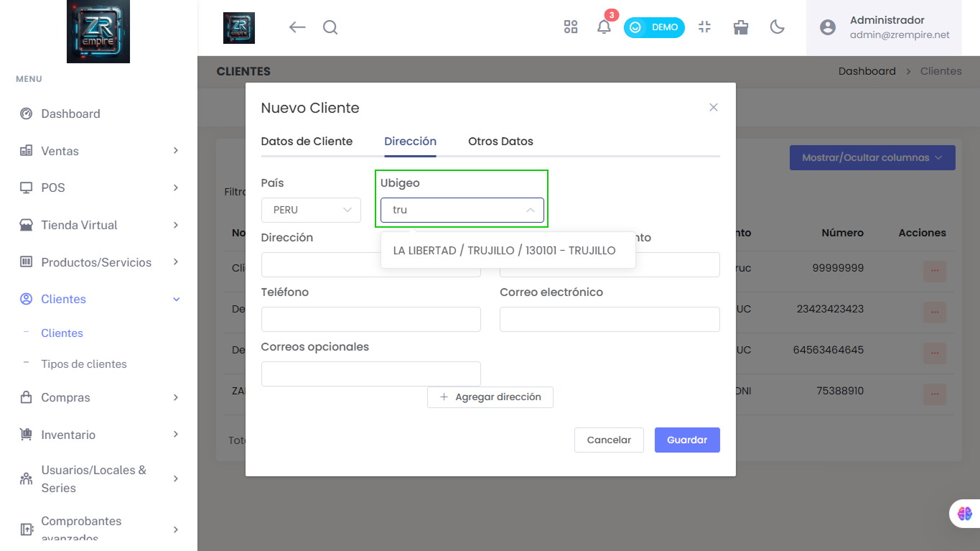This screenshot has width=980, height=551.
Task: Switch to Datos de Cliente tab
Action: 307,142
